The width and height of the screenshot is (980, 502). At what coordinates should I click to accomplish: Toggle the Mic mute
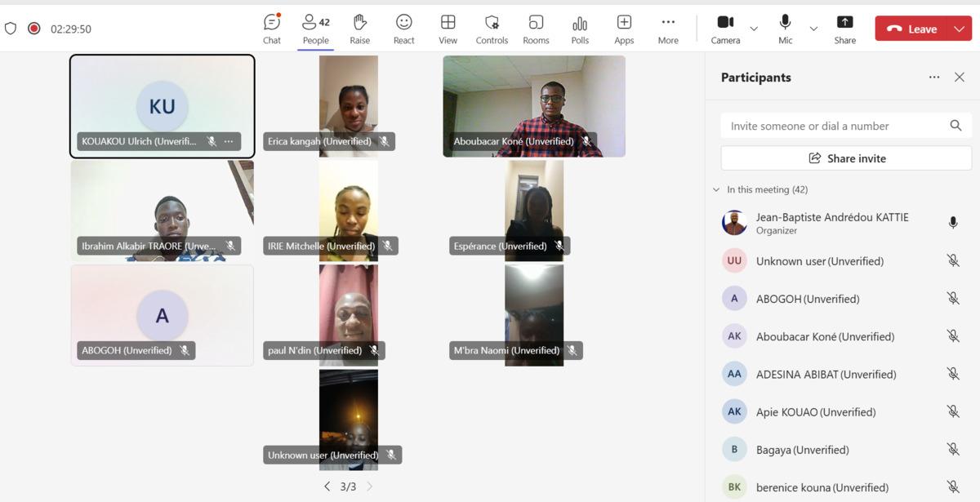point(786,29)
